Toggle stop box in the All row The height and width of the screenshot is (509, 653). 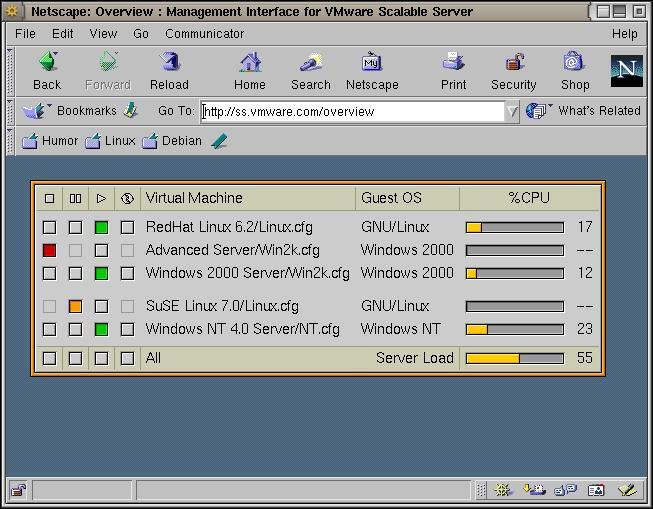point(49,358)
